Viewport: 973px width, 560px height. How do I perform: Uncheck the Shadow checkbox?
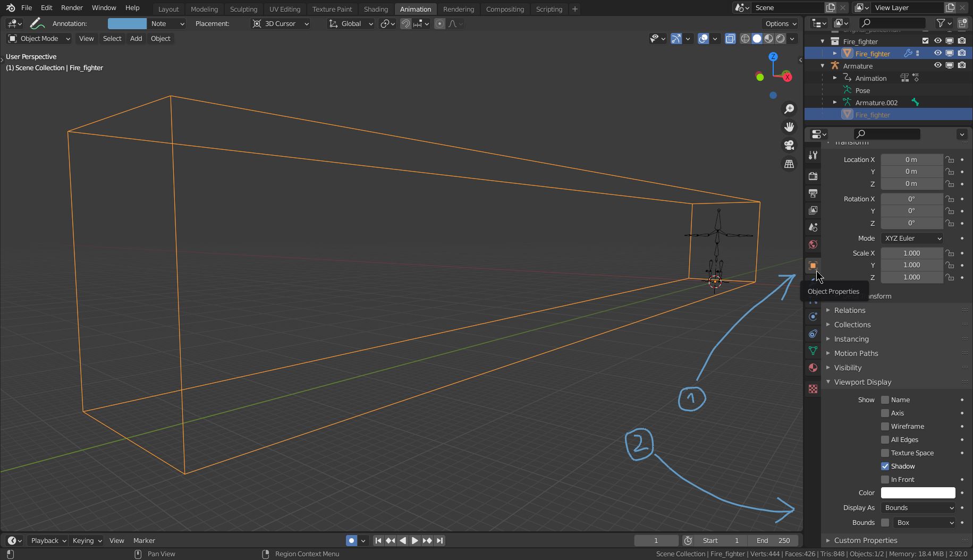pyautogui.click(x=885, y=466)
